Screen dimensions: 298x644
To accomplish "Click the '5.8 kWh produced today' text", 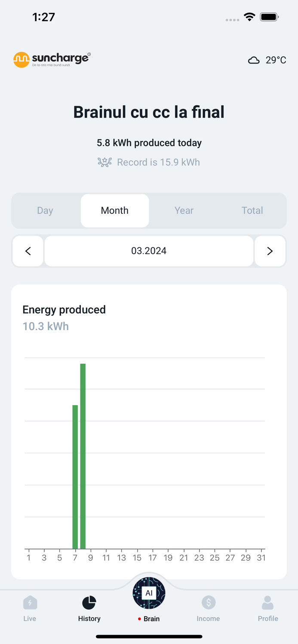I will click(x=149, y=143).
